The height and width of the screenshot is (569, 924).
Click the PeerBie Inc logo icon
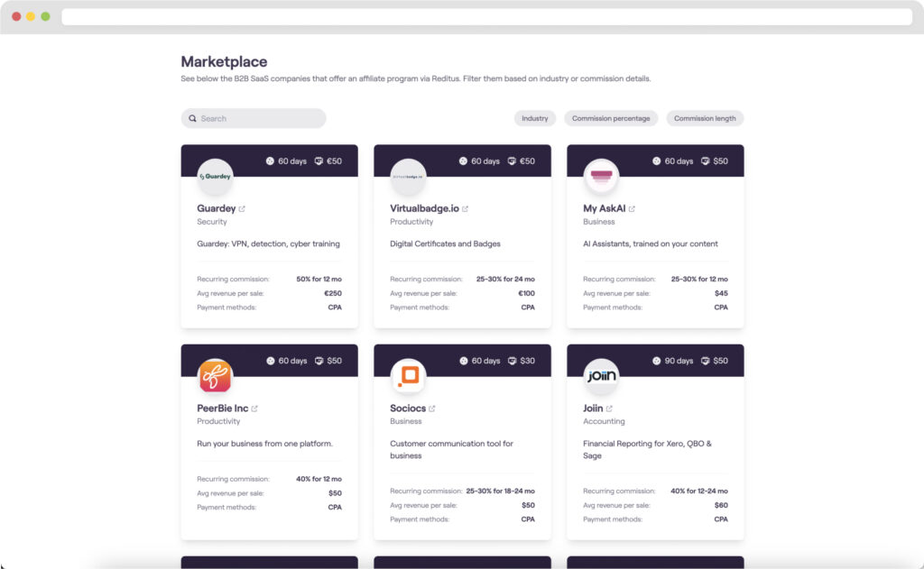[215, 376]
